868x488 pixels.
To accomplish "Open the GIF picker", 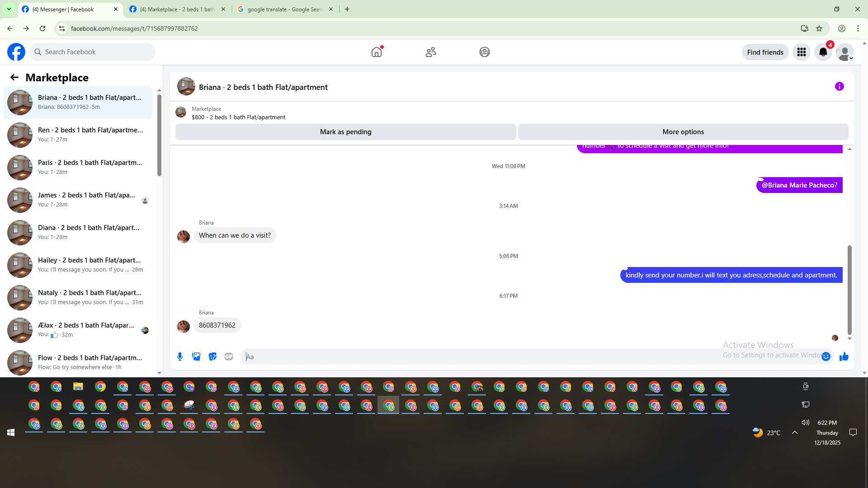I will pyautogui.click(x=229, y=357).
